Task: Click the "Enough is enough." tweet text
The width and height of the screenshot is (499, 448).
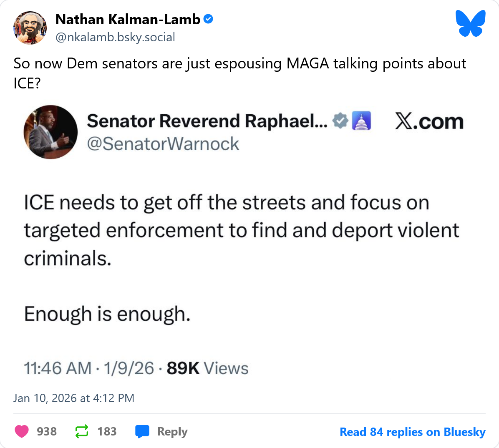Action: (x=107, y=314)
